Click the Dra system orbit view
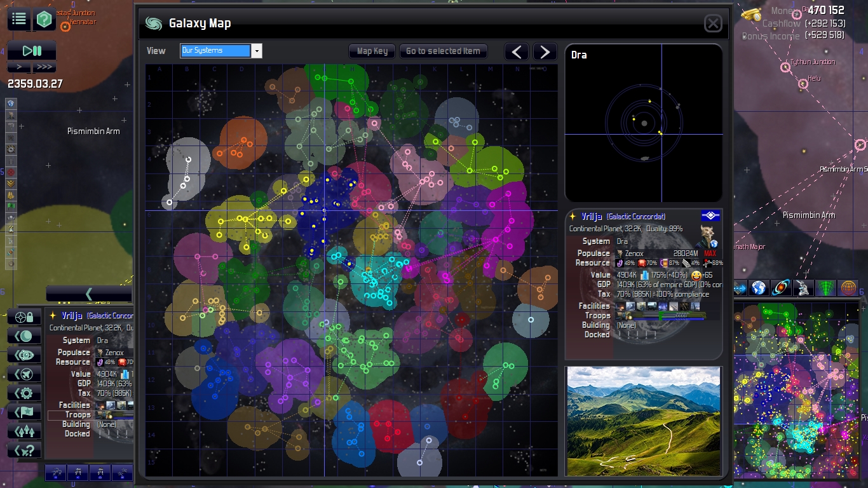 click(644, 123)
